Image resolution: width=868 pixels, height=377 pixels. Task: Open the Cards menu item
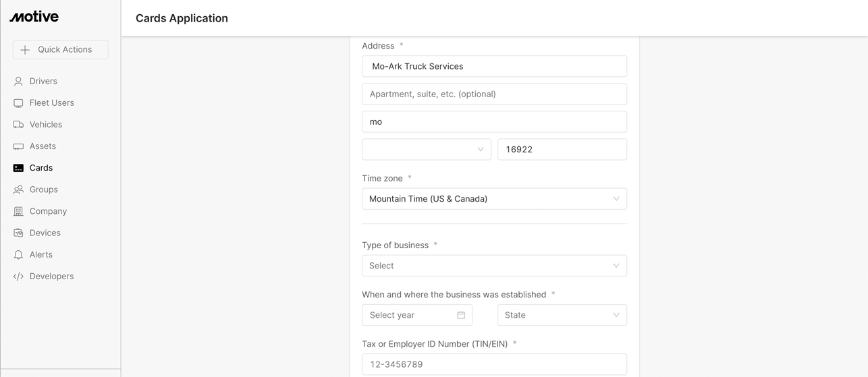[x=41, y=168]
